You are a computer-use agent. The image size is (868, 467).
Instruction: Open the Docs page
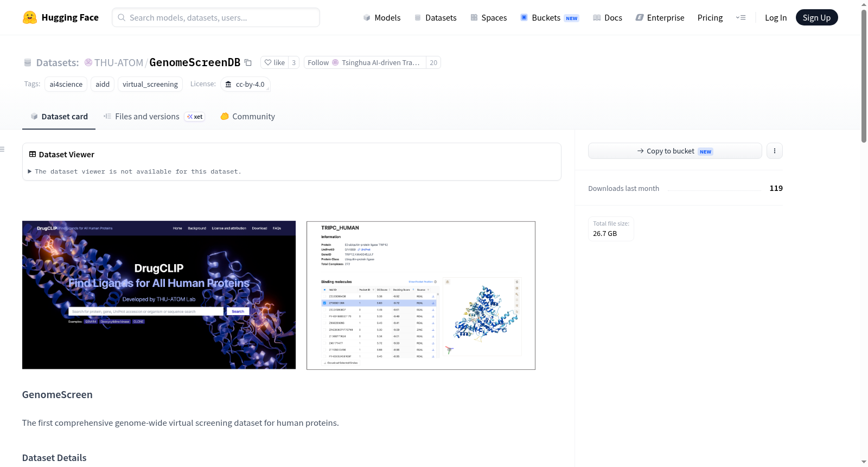point(607,17)
